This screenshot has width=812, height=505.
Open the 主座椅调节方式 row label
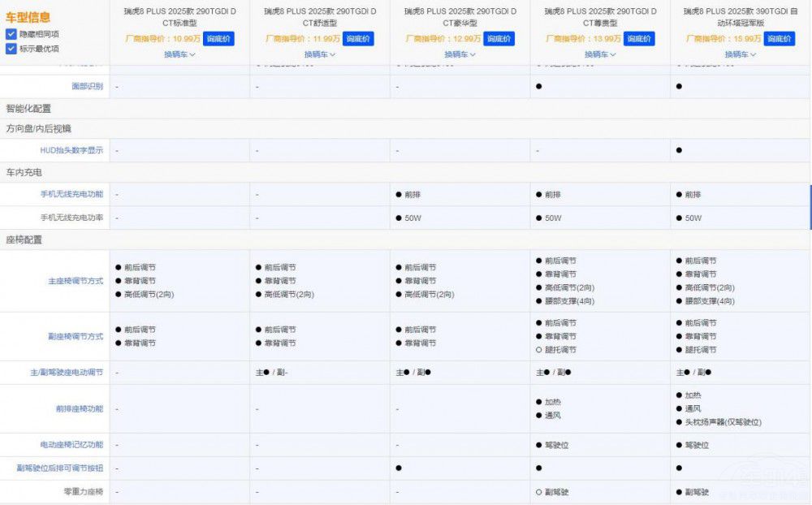point(75,281)
